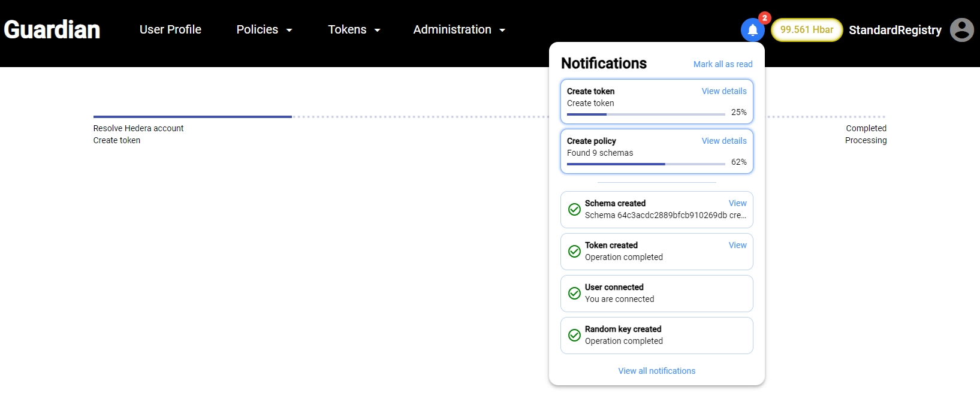Viewport: 980px width, 414px height.
Task: Expand the Policies dropdown menu
Action: 264,30
